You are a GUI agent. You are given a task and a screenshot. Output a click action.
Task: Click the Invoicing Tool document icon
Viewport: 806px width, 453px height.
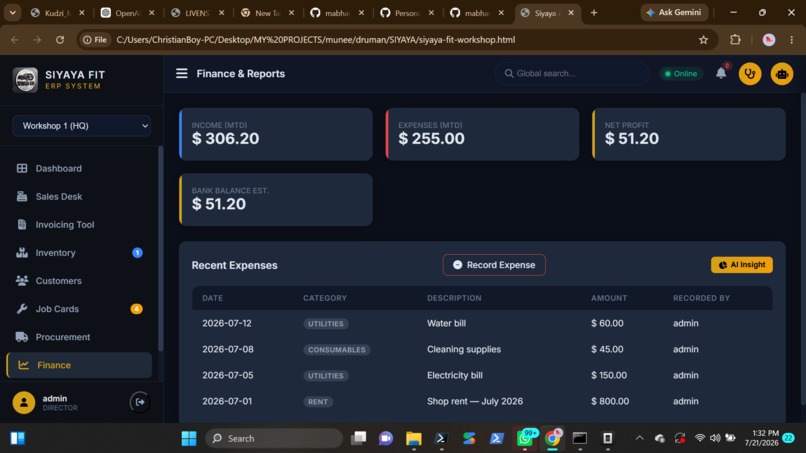pos(22,225)
